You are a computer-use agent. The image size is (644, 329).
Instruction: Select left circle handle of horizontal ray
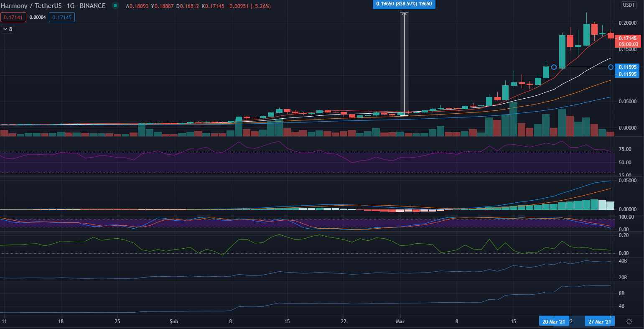pos(554,67)
